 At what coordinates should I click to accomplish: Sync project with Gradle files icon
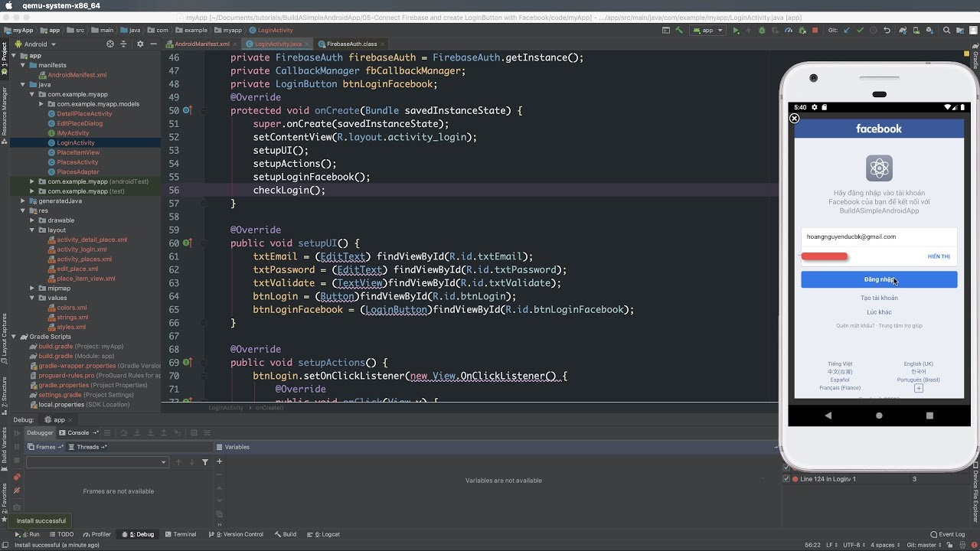[903, 31]
